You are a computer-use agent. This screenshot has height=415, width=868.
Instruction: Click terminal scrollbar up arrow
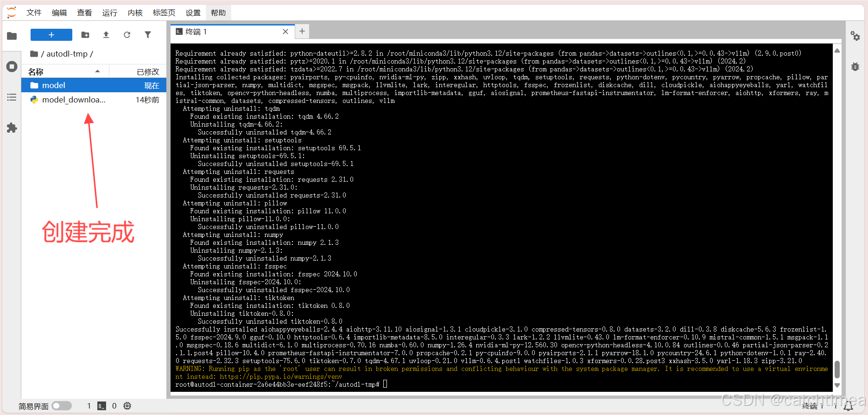pyautogui.click(x=837, y=50)
